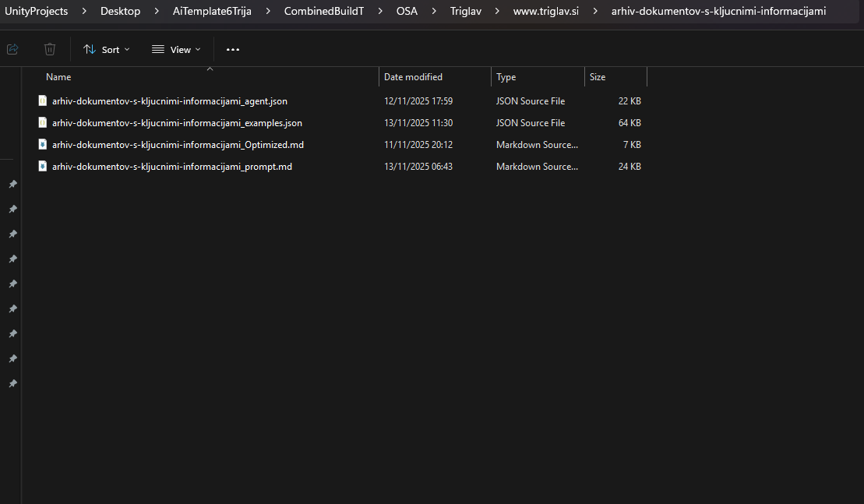Click the second pinned item in the sidebar
The width and height of the screenshot is (864, 504).
pos(12,209)
